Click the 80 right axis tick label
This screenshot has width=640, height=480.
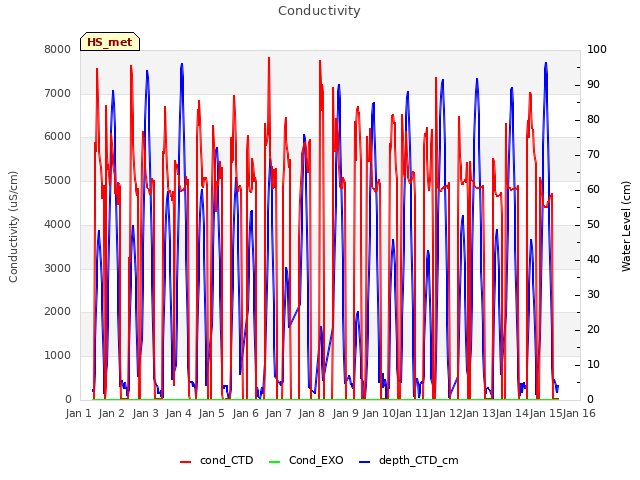tap(593, 120)
